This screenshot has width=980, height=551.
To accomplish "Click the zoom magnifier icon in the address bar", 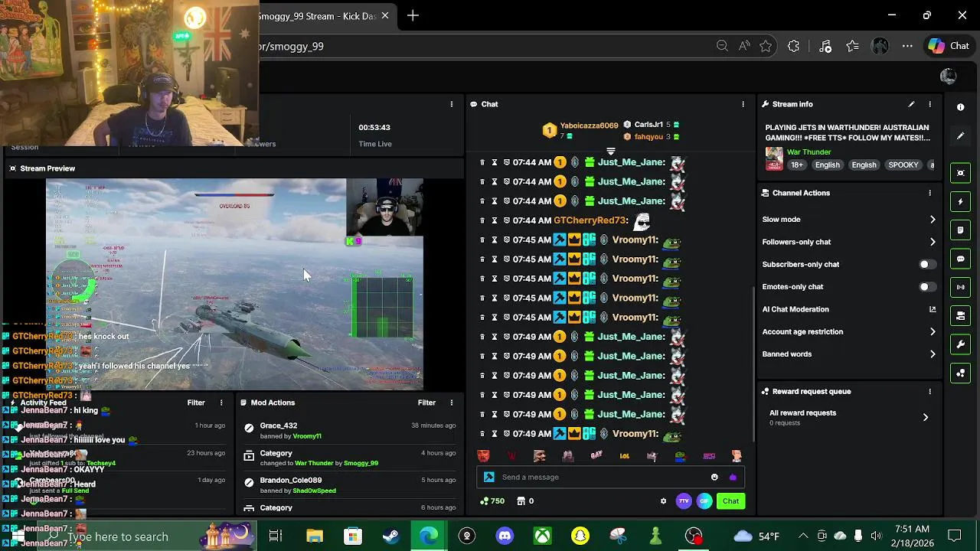I will (x=722, y=46).
